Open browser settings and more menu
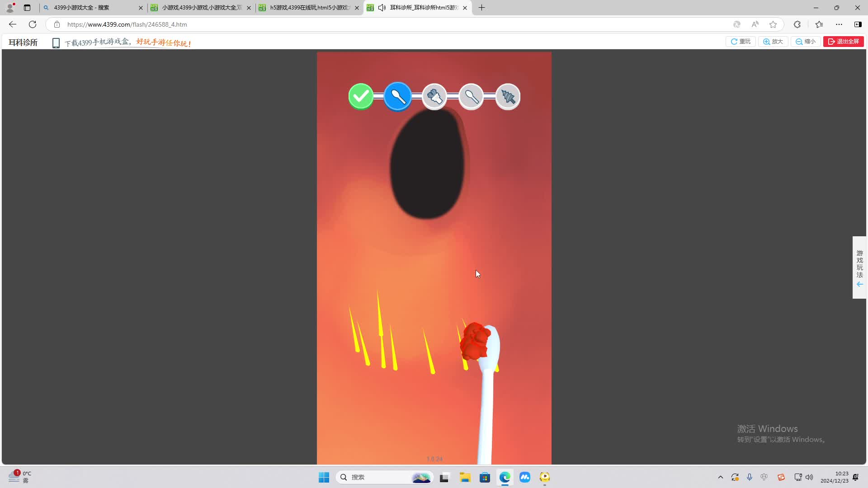Screen dimensions: 868x488 pyautogui.click(x=839, y=24)
